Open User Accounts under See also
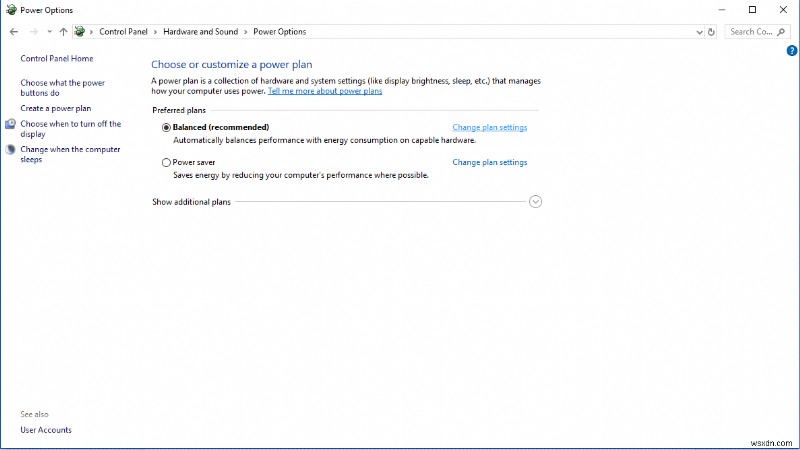Image resolution: width=800 pixels, height=450 pixels. [46, 430]
